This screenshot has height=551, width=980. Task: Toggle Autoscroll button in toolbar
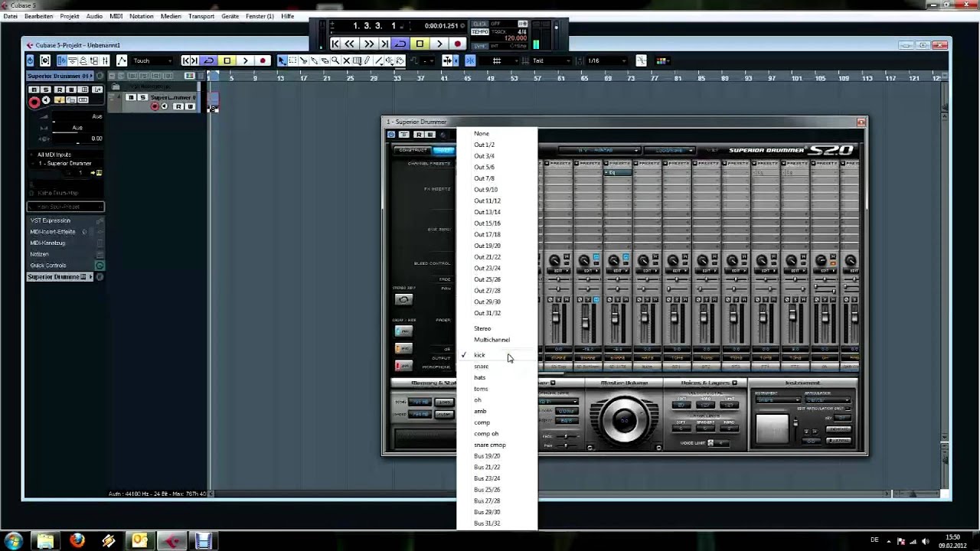tap(447, 60)
